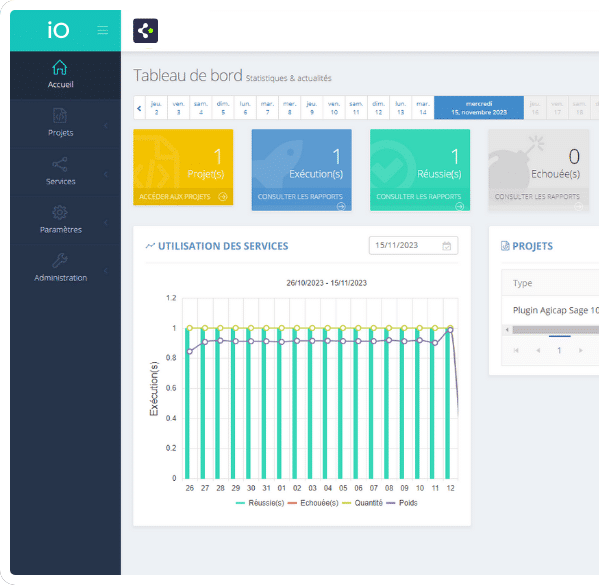Click the green bar for day 26
This screenshot has width=599, height=585.
coord(187,403)
